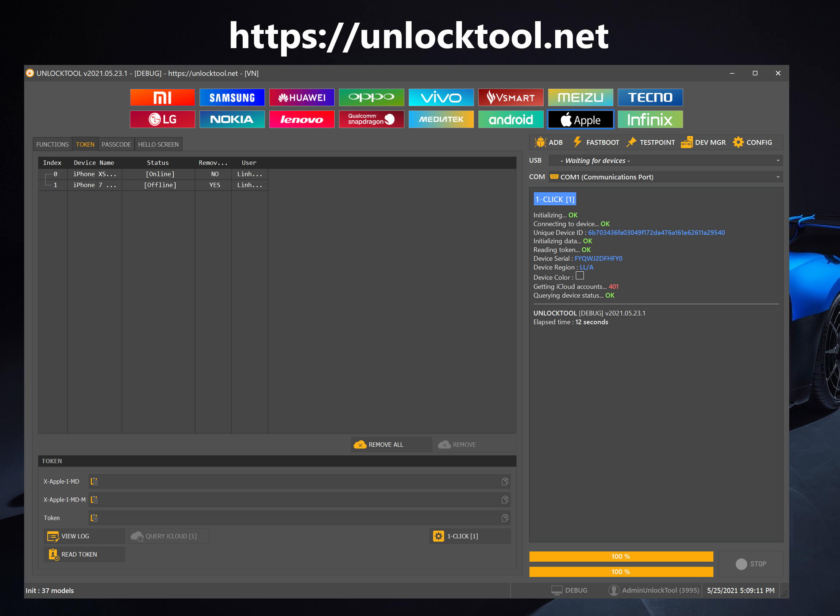840x616 pixels.
Task: Click the X-Apple-I-MD input field
Action: coord(300,481)
